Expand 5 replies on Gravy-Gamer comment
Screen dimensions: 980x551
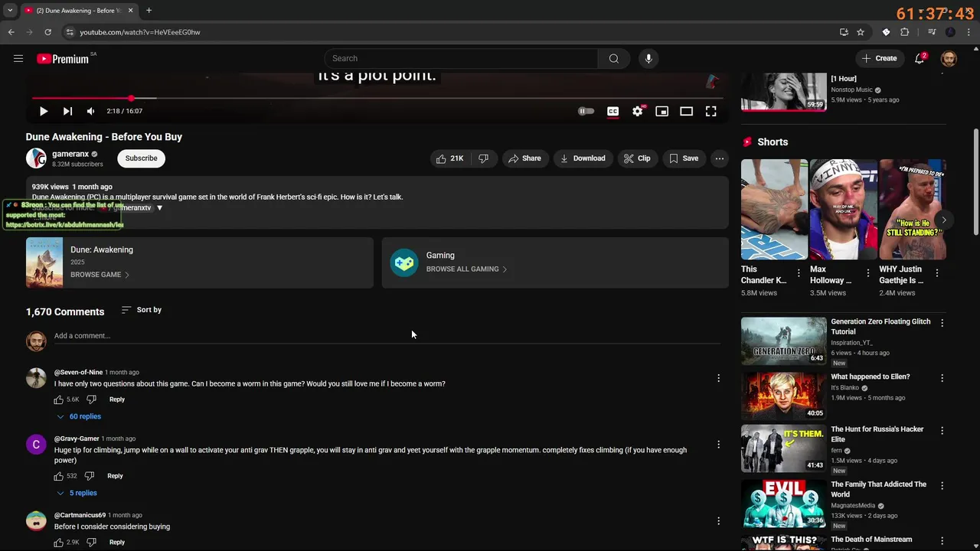coord(77,493)
